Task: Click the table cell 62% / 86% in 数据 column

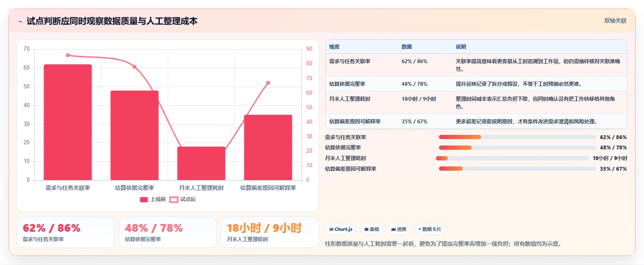Action: [415, 61]
